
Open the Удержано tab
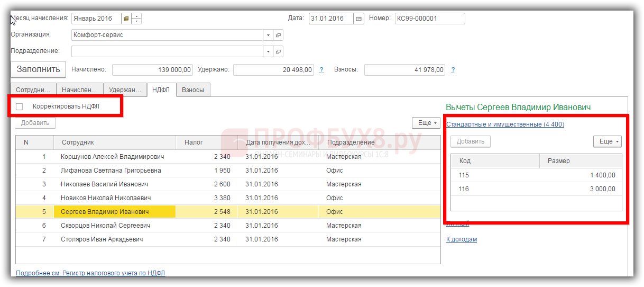(125, 90)
